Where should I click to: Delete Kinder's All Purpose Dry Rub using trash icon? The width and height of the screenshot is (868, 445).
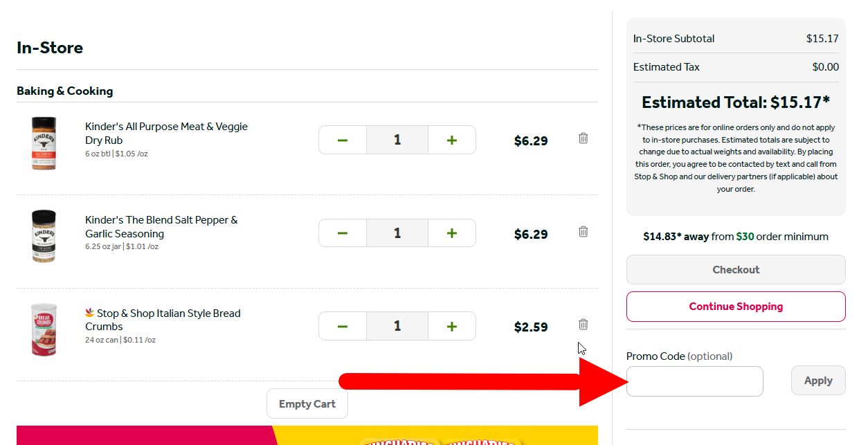point(583,138)
